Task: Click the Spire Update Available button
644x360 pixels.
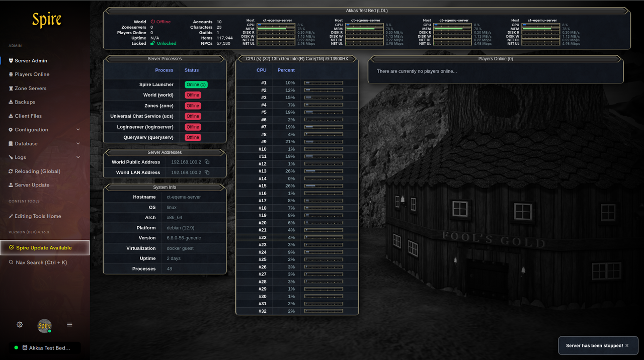Action: coord(44,247)
